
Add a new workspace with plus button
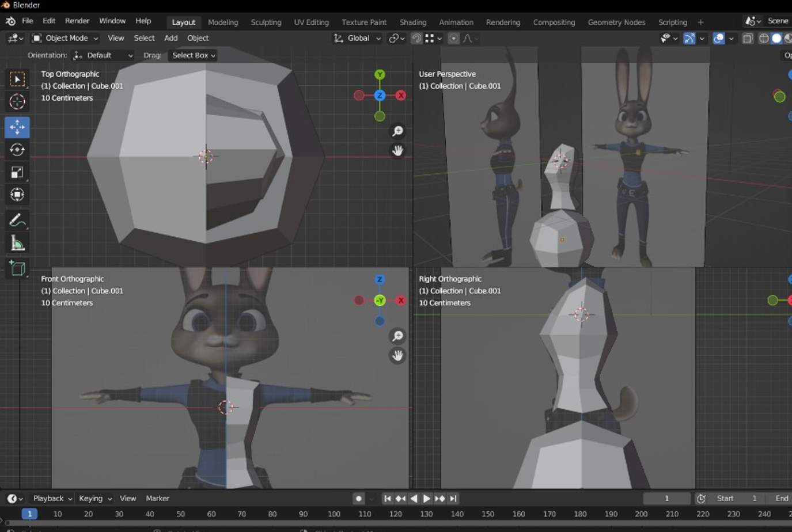(700, 22)
